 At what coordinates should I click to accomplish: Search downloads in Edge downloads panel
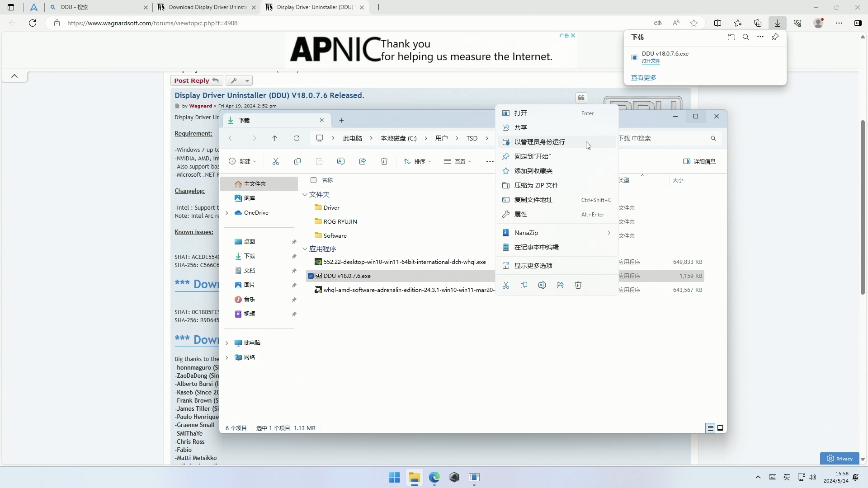(x=746, y=37)
